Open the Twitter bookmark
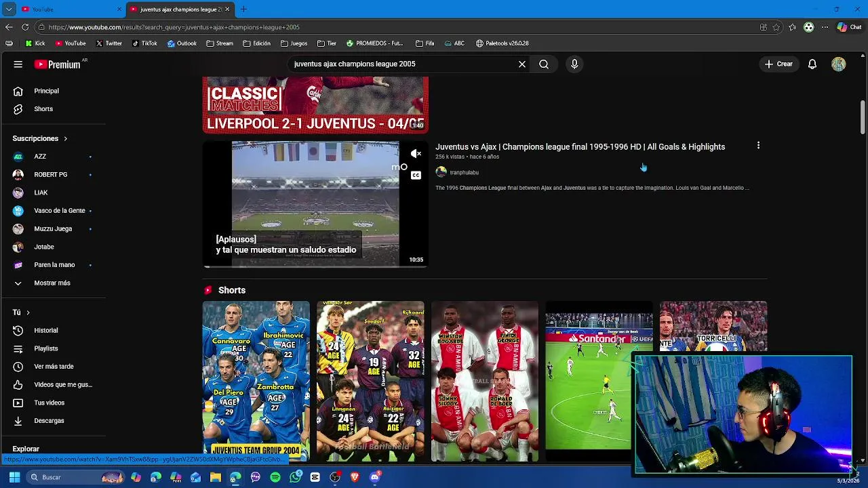The height and width of the screenshot is (488, 868). (109, 43)
